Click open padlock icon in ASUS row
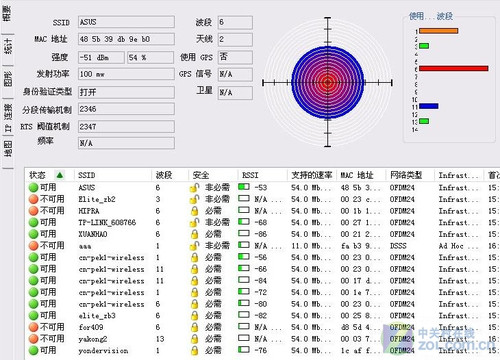 click(x=194, y=188)
